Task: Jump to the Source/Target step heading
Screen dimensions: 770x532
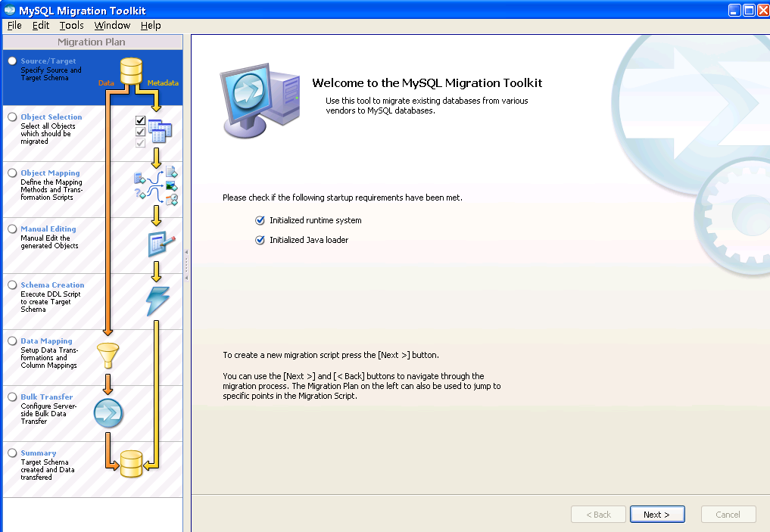Action: click(x=48, y=61)
